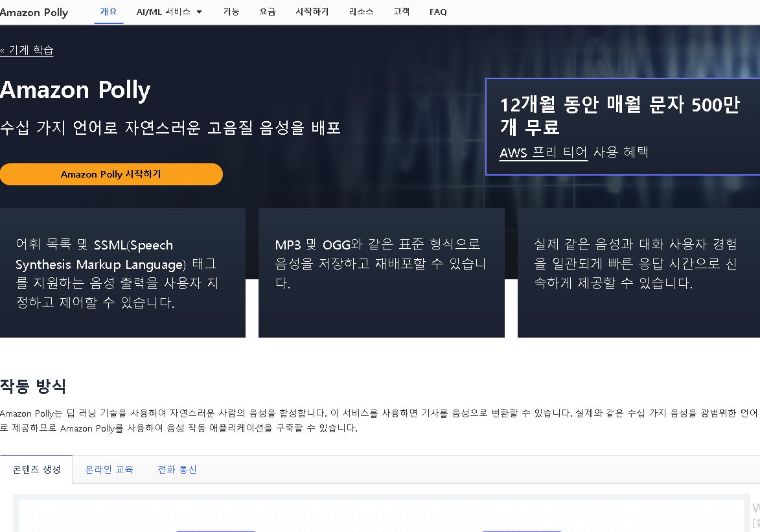Click the MP3 및 OGG feature card text
Viewport: 760px width, 532px height.
(x=380, y=264)
